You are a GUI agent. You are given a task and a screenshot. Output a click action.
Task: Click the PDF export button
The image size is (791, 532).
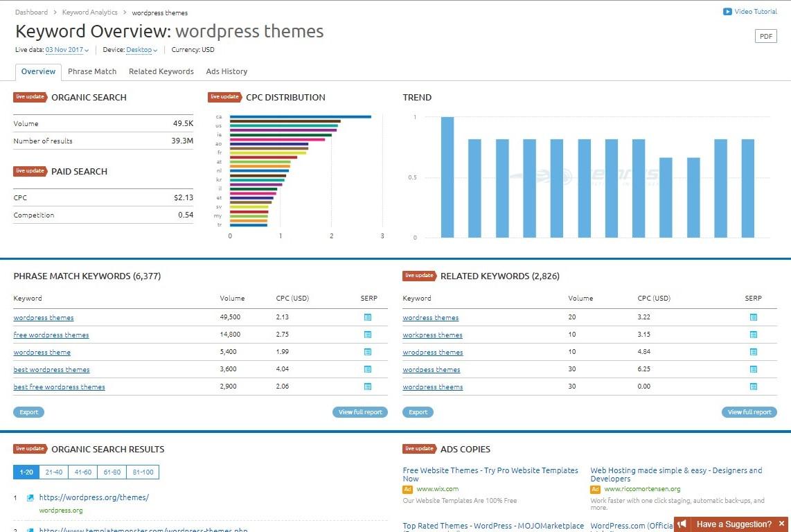(765, 35)
